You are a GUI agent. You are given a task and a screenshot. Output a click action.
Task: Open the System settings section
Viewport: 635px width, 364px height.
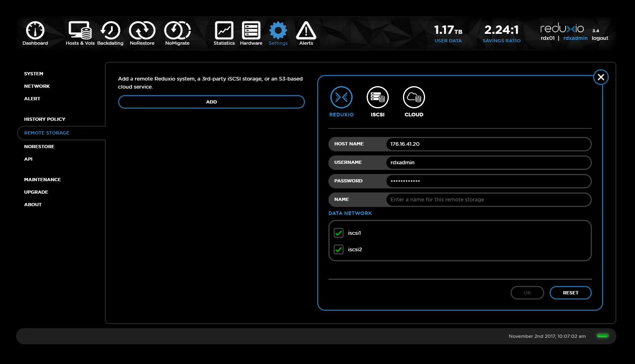point(33,74)
